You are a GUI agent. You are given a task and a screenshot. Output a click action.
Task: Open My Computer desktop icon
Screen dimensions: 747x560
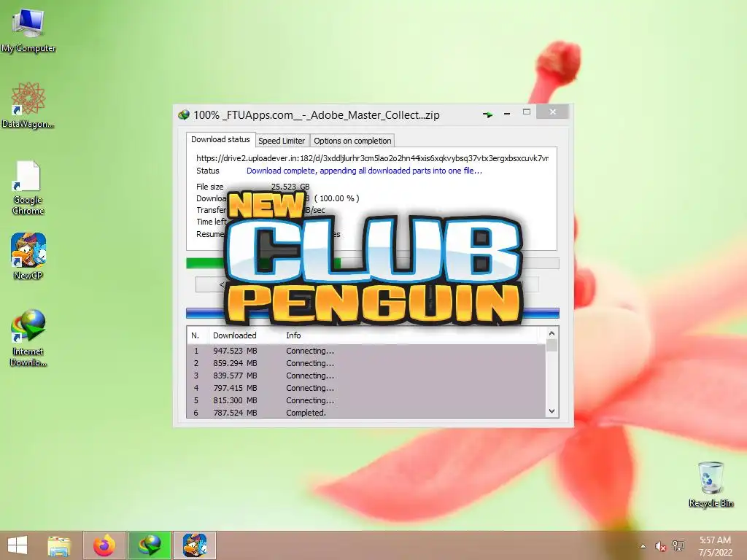[x=28, y=31]
